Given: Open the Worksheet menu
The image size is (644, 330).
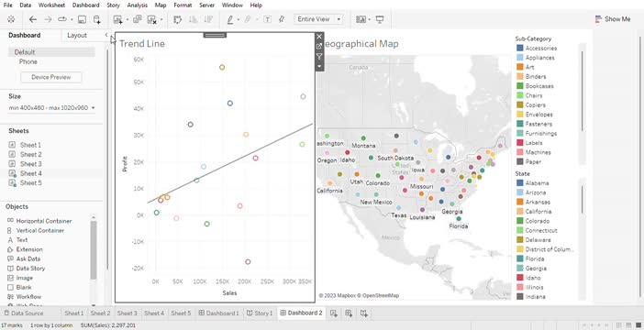Looking at the screenshot, I should tap(51, 5).
